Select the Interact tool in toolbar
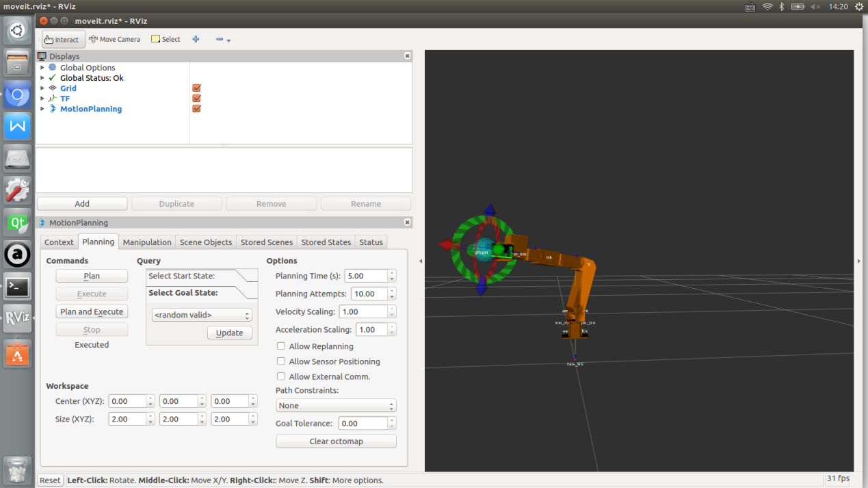The height and width of the screenshot is (488, 868). 63,40
